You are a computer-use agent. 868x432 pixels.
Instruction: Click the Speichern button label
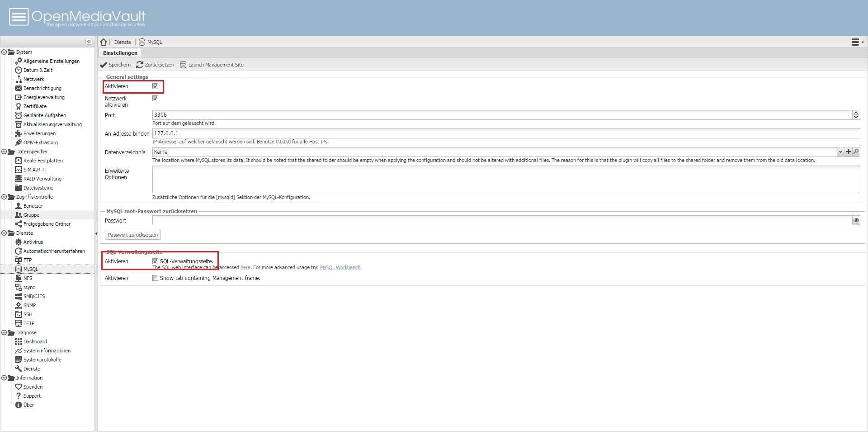pos(120,65)
